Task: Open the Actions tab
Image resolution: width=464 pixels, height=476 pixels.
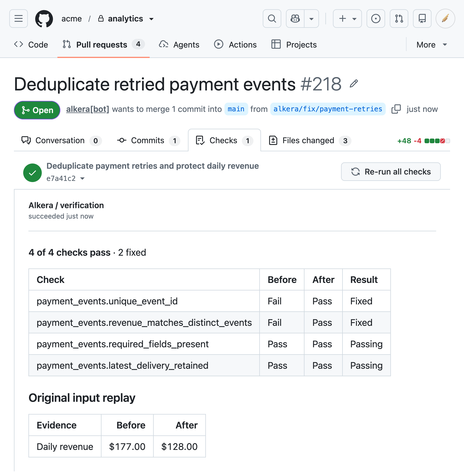Action: click(x=235, y=45)
